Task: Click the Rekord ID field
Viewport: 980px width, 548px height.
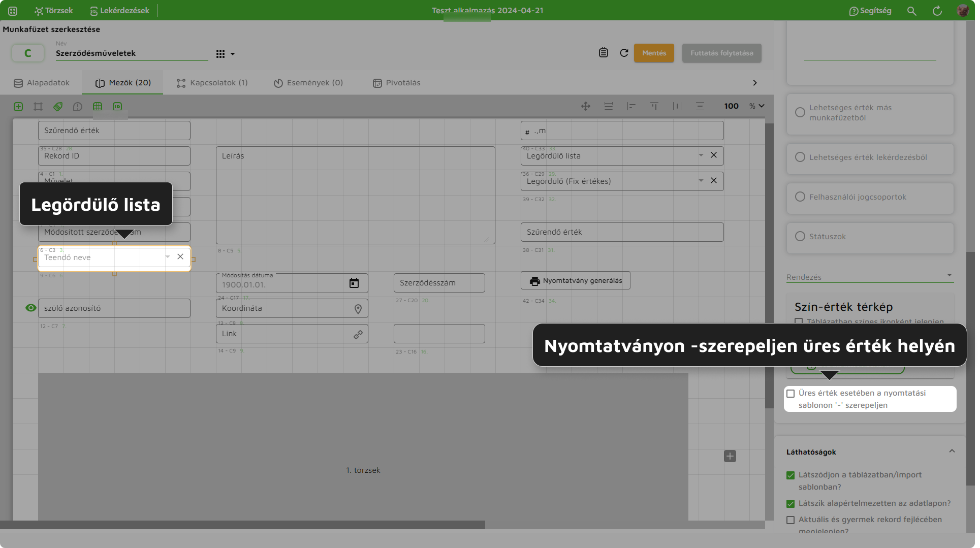Action: 114,156
